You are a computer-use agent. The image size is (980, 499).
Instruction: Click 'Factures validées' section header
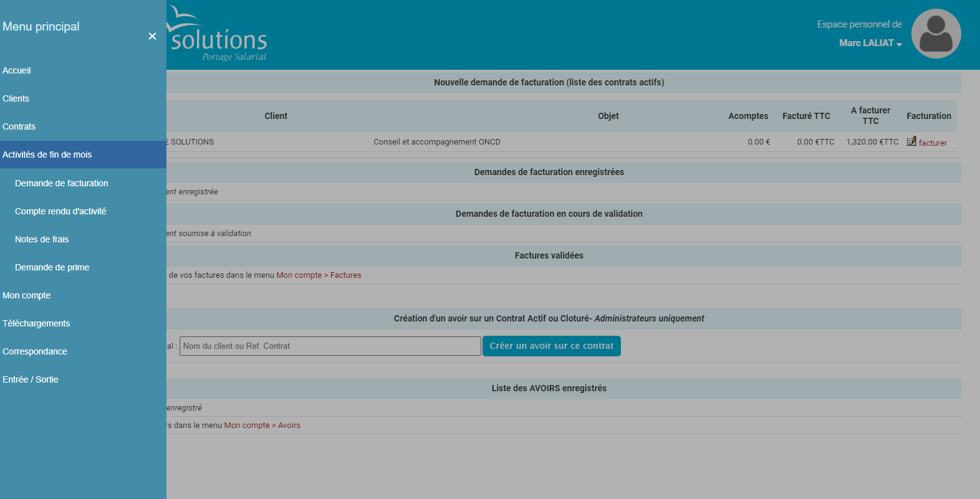coord(549,255)
